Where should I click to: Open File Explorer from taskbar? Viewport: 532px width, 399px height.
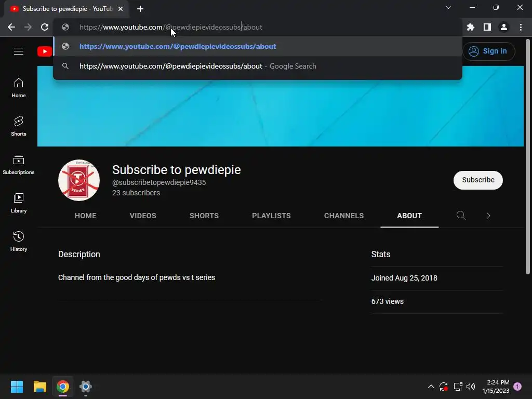[39, 387]
